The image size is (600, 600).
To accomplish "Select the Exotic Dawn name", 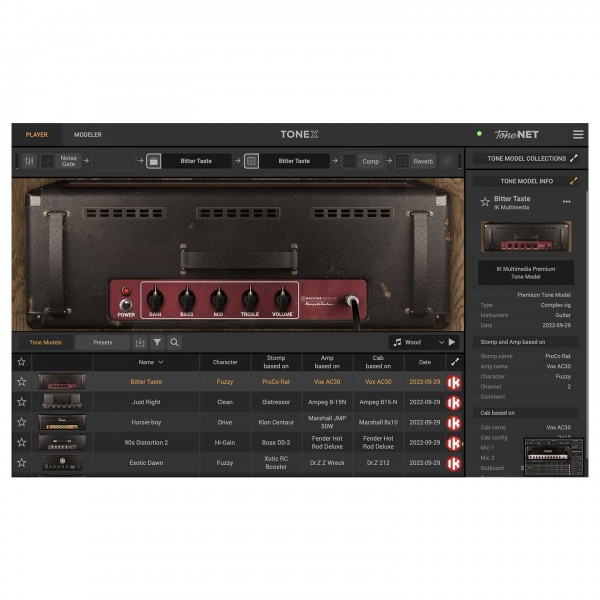I will coord(146,463).
